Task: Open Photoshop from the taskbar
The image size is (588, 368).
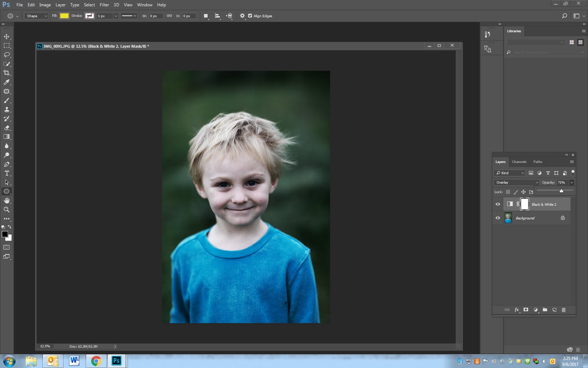Action: [x=116, y=361]
